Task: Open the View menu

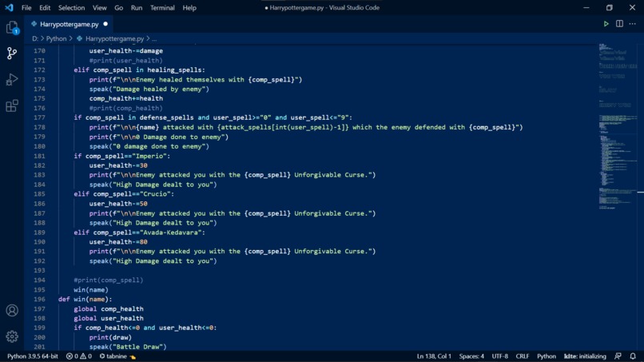Action: point(99,8)
